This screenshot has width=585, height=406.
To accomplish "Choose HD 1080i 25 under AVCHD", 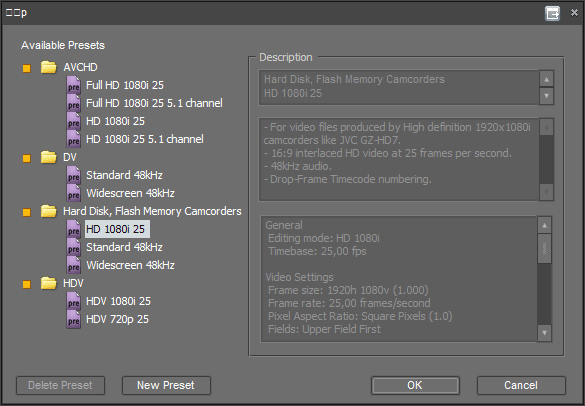I will (x=115, y=121).
